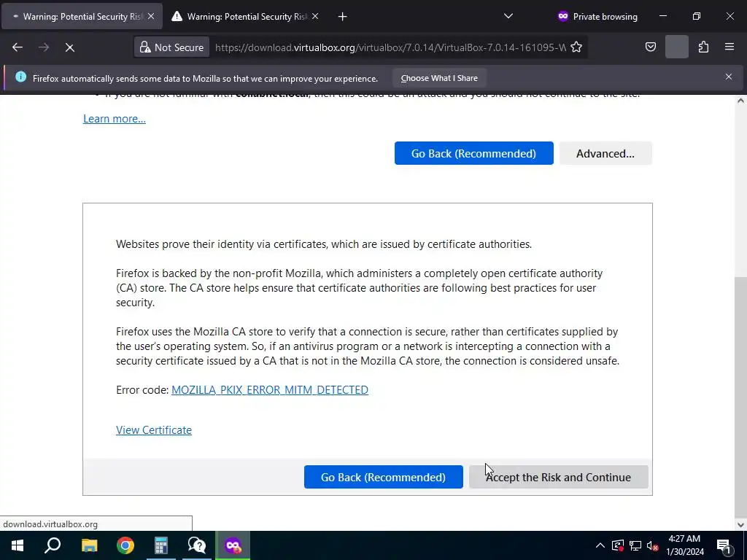
Task: Stop loading the page
Action: click(69, 47)
